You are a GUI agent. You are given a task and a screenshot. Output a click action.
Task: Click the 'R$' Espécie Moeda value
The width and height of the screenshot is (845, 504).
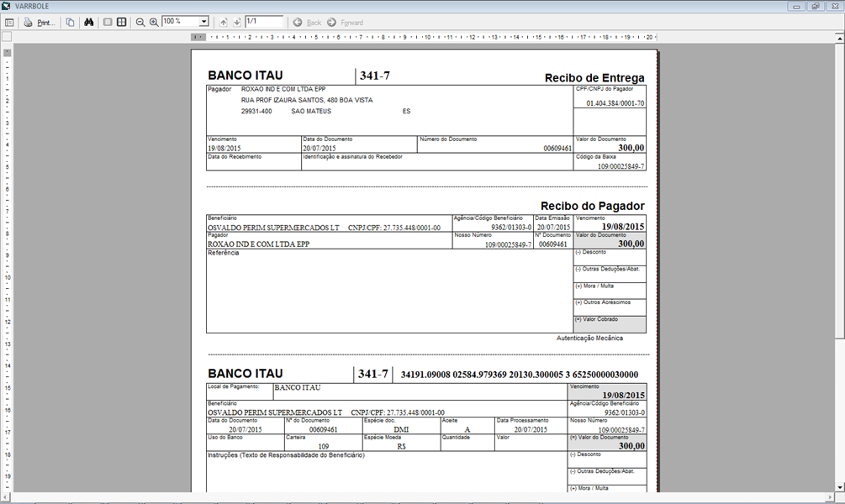(x=401, y=446)
